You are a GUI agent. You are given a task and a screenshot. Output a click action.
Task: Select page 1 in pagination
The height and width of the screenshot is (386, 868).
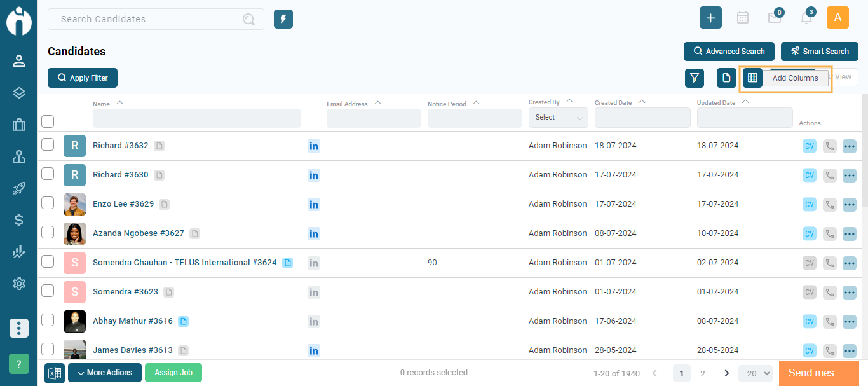pos(682,373)
